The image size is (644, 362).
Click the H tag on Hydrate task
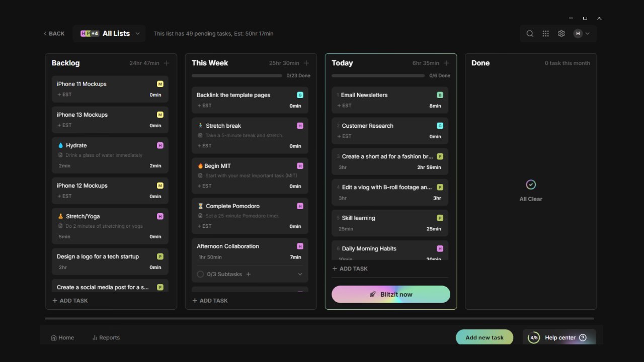[160, 145]
